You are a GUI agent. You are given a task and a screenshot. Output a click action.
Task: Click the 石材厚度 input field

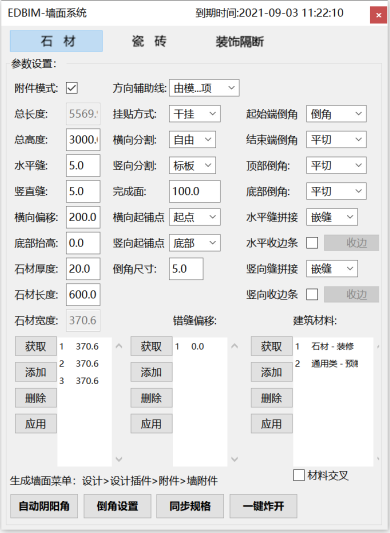[x=83, y=269]
